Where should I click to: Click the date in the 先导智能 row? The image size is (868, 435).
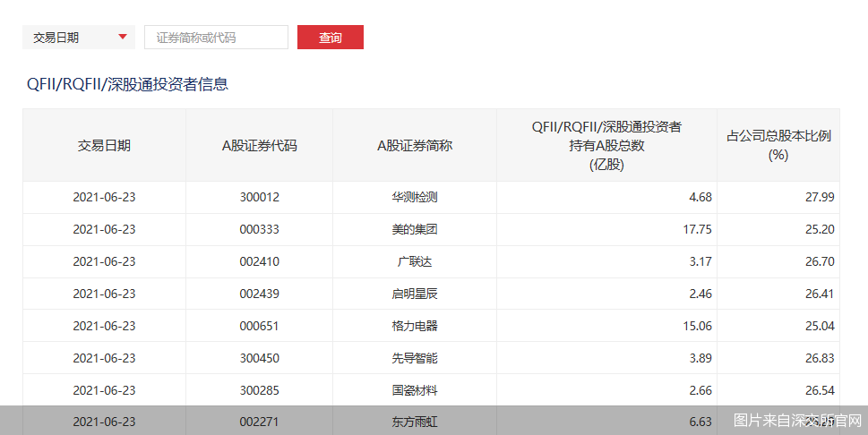pos(104,358)
